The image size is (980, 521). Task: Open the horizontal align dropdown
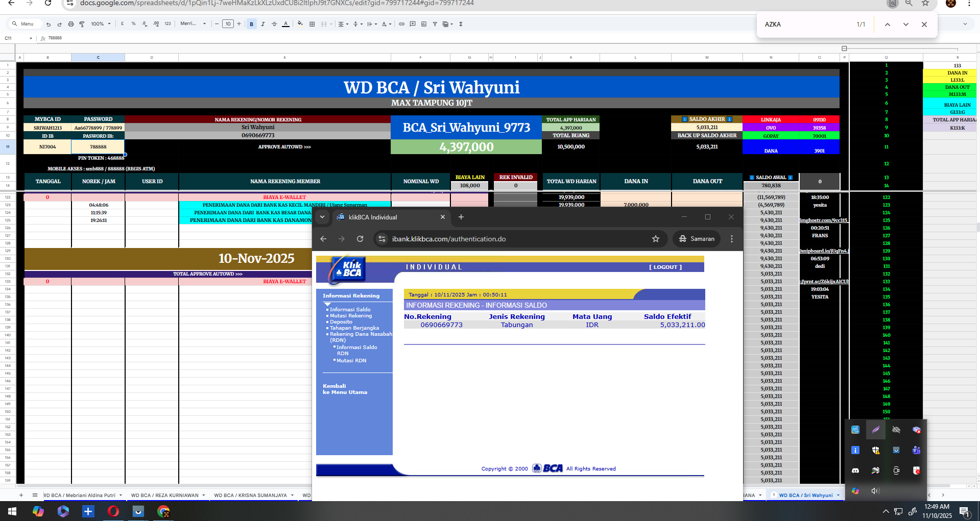point(343,24)
